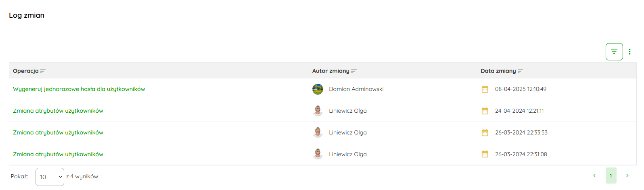Click Damian Adminowski's avatar
The height and width of the screenshot is (190, 644).
click(318, 89)
